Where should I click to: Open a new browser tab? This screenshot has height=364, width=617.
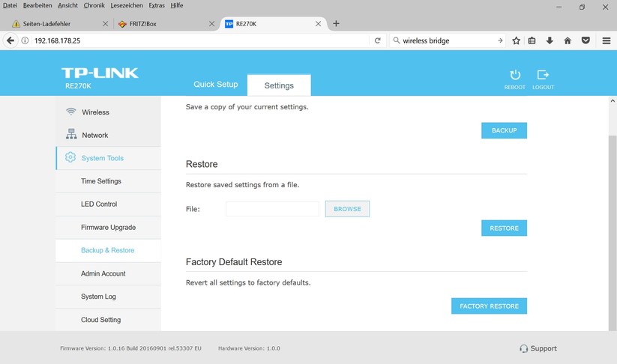[x=336, y=23]
